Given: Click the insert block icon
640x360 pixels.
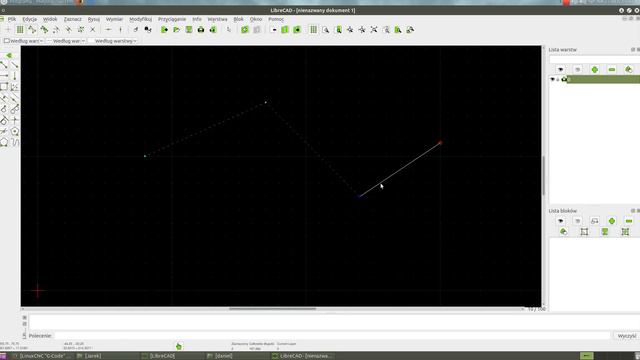Looking at the screenshot, I should [x=625, y=232].
